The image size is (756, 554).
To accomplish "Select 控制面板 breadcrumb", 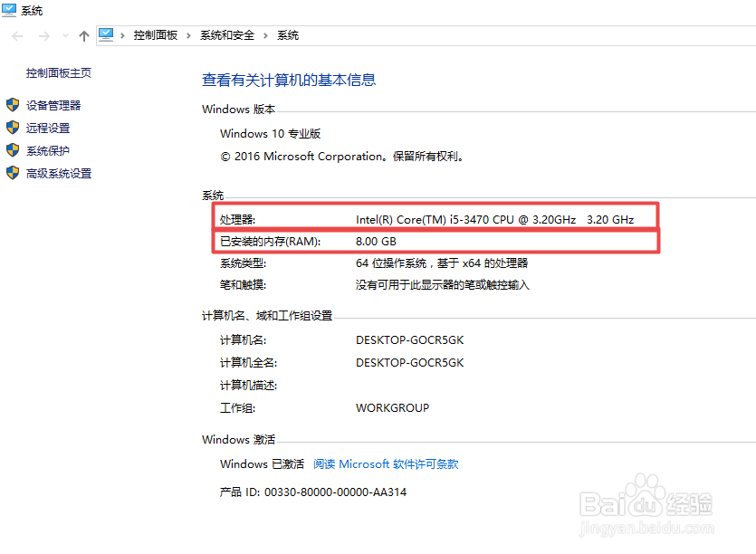I will pos(155,35).
